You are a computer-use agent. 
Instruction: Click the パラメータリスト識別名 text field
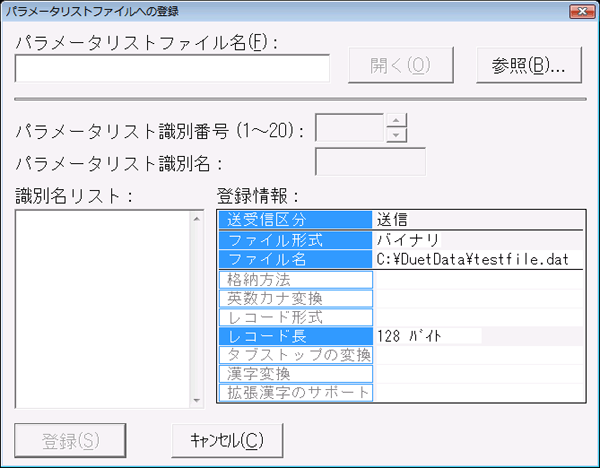coord(370,161)
